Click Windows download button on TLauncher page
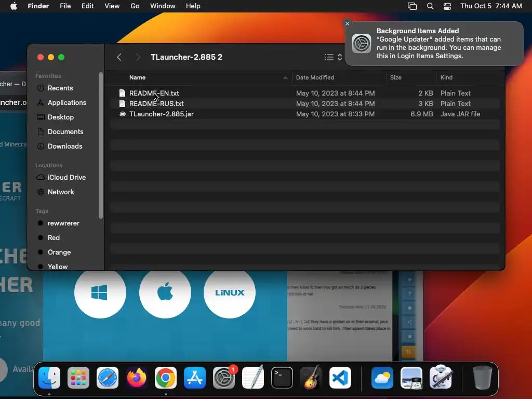The width and height of the screenshot is (532, 399). click(x=100, y=292)
